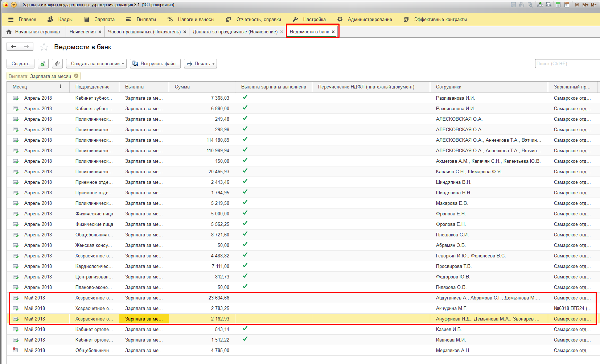
Task: Click the get link icon with green arrow
Action: pyautogui.click(x=540, y=5)
